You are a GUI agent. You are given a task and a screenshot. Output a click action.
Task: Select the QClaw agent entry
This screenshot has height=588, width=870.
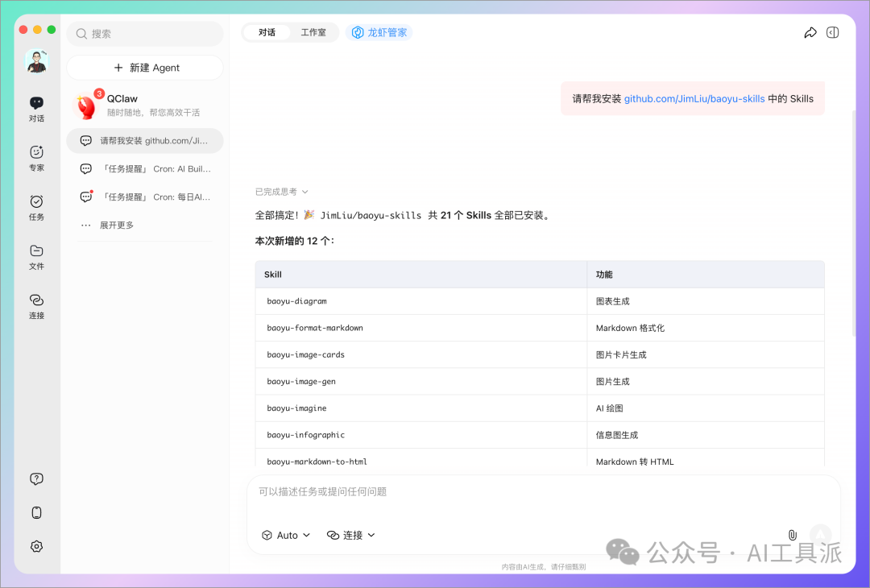tap(145, 106)
